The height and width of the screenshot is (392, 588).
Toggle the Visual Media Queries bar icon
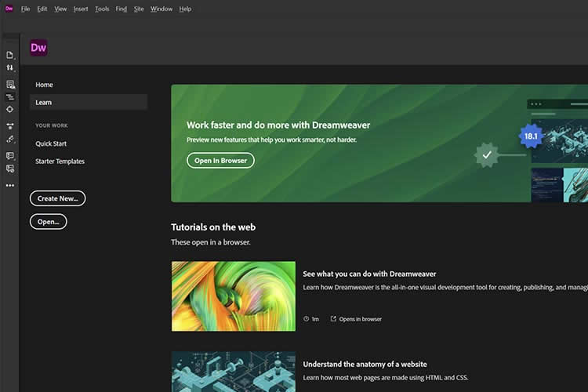10,96
